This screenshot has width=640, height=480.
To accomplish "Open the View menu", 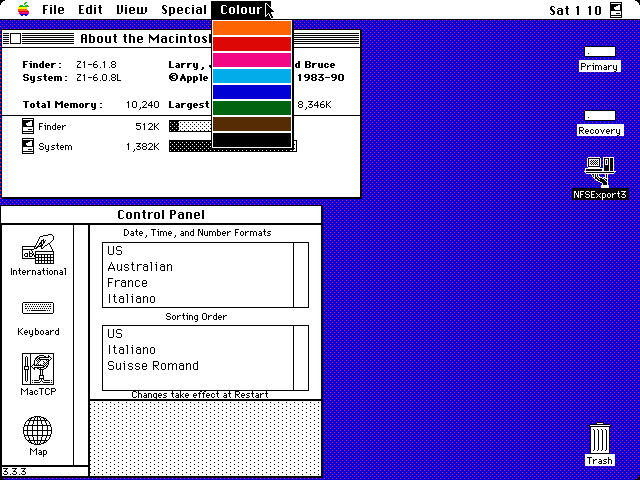I will pyautogui.click(x=131, y=9).
